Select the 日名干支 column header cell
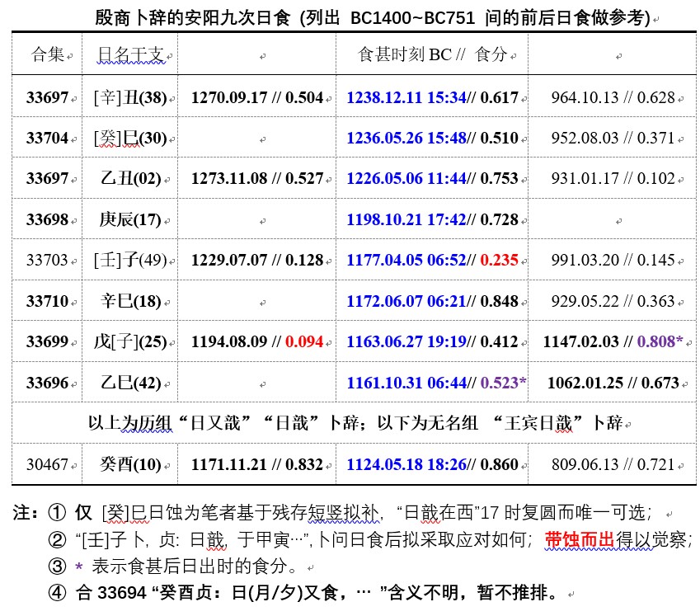This screenshot has height=616, width=700. [x=130, y=54]
